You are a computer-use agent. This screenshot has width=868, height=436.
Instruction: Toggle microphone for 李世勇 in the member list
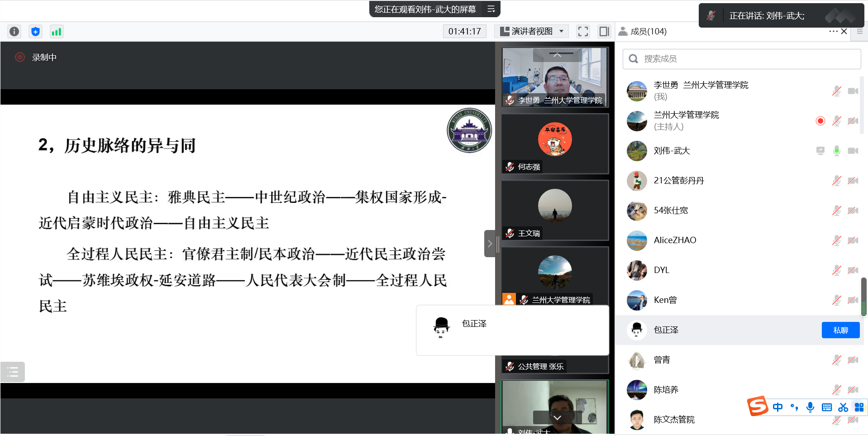(x=836, y=91)
